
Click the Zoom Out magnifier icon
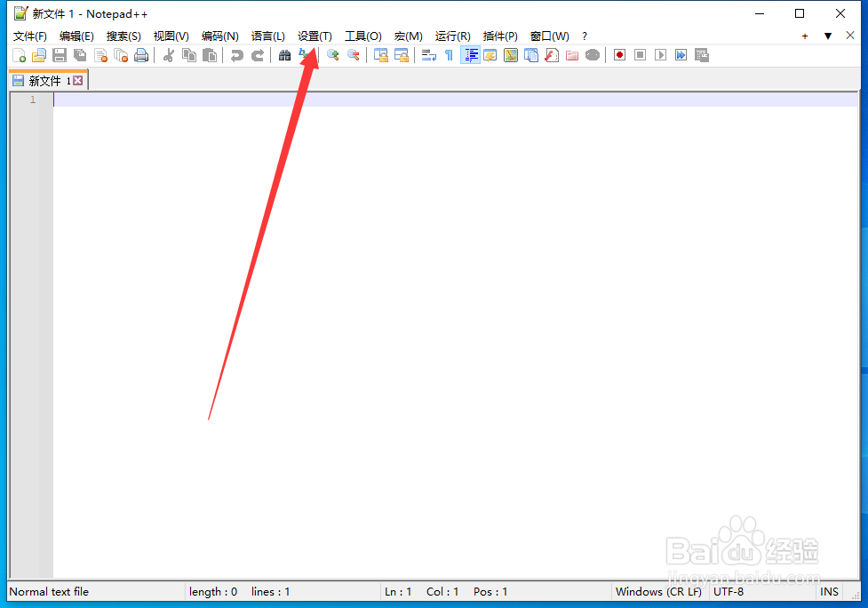354,55
